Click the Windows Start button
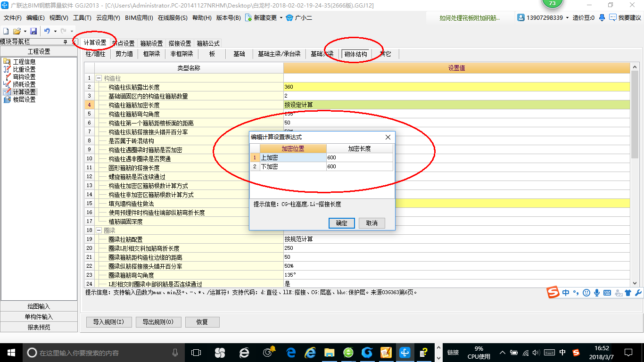This screenshot has width=644, height=362. click(x=11, y=352)
